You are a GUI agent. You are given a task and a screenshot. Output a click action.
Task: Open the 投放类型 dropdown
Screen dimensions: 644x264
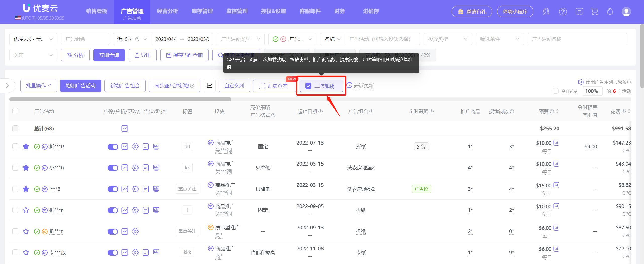[x=448, y=39]
